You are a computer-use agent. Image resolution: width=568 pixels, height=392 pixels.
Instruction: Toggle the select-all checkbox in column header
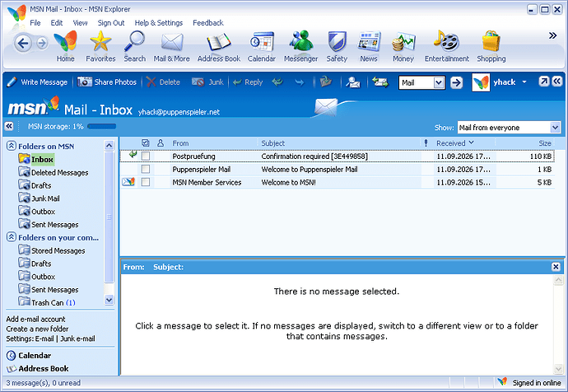point(145,142)
